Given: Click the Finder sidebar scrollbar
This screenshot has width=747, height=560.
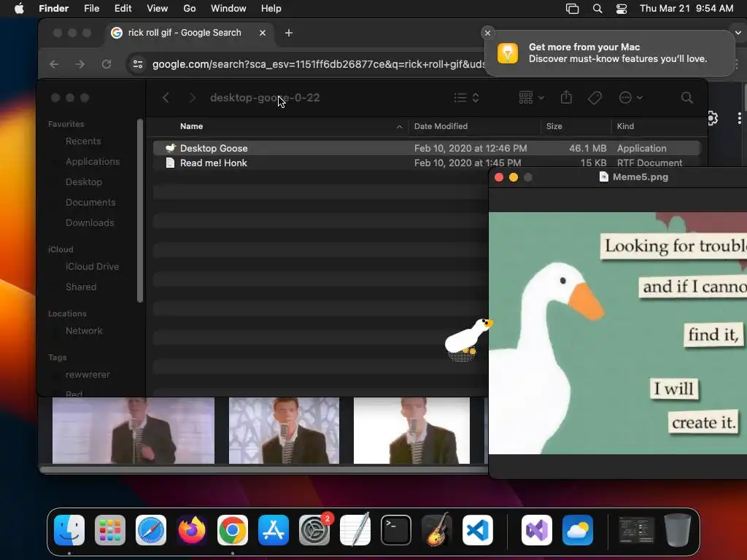Looking at the screenshot, I should coord(140,211).
